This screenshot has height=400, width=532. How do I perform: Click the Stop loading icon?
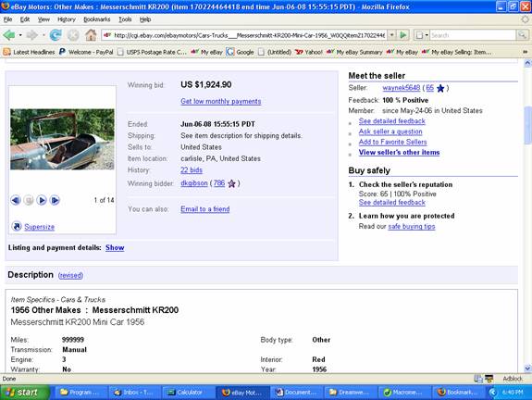[73, 35]
